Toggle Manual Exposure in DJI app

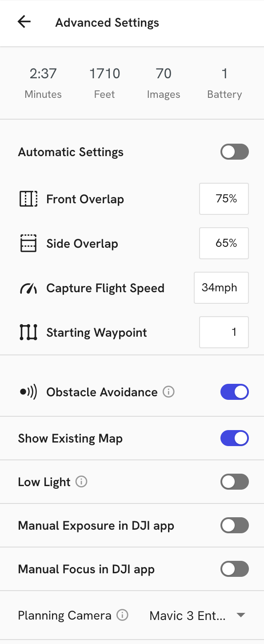click(x=235, y=526)
